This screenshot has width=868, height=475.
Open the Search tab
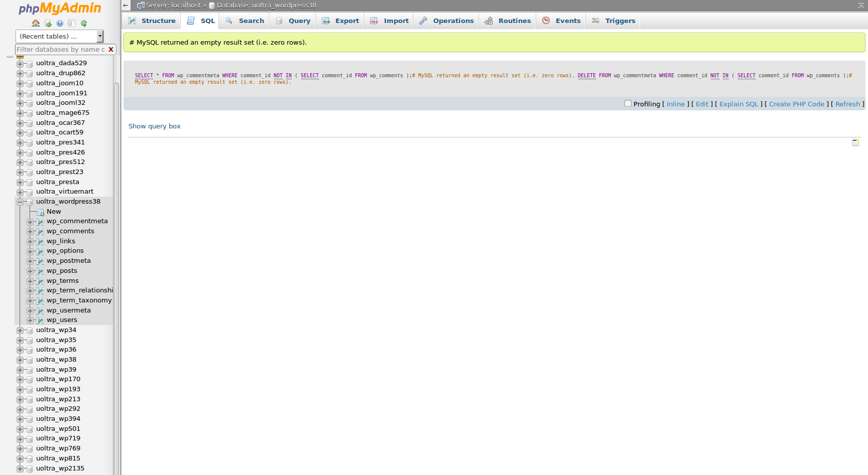click(244, 21)
